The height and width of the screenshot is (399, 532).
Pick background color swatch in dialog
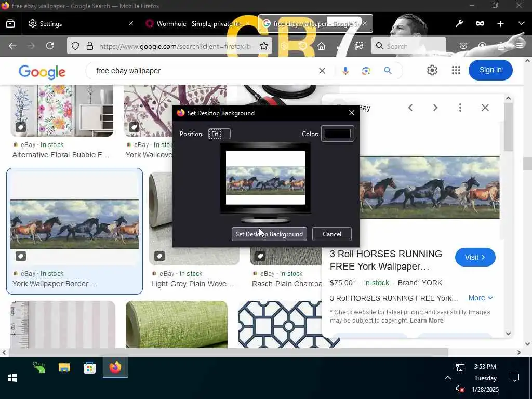[x=338, y=134]
